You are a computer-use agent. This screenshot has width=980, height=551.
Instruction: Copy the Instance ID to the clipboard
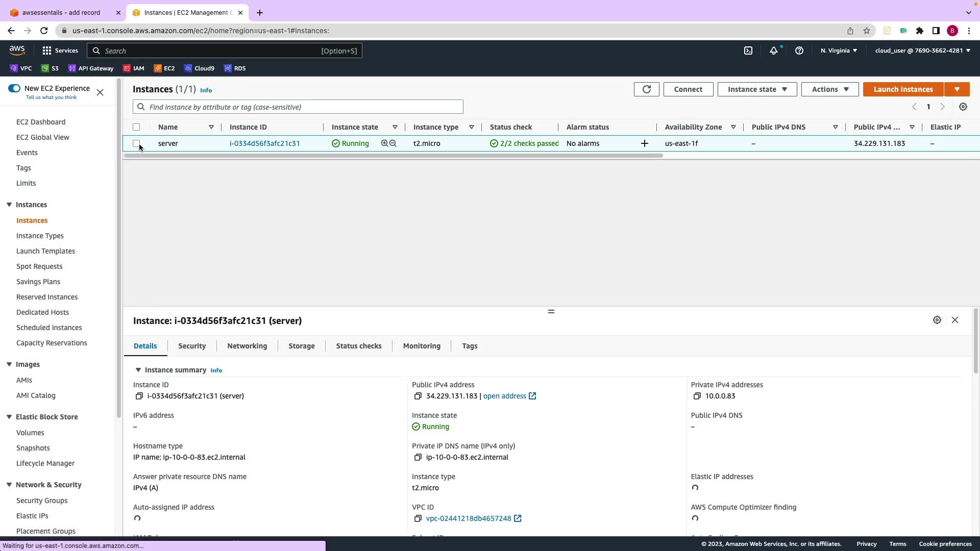(139, 396)
